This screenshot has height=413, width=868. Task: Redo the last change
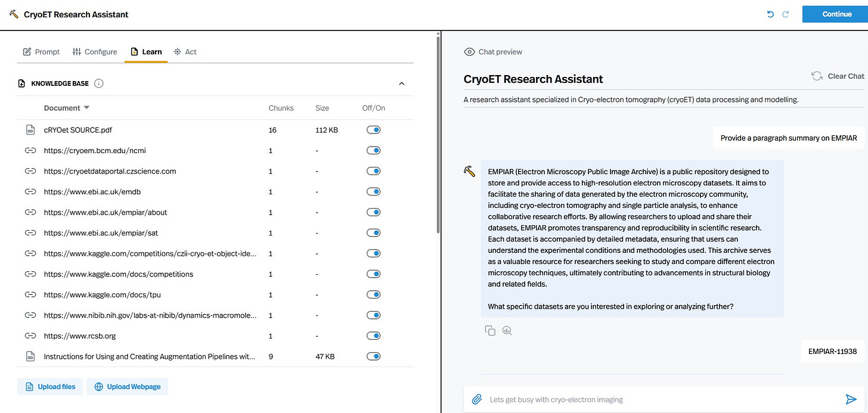coord(786,14)
